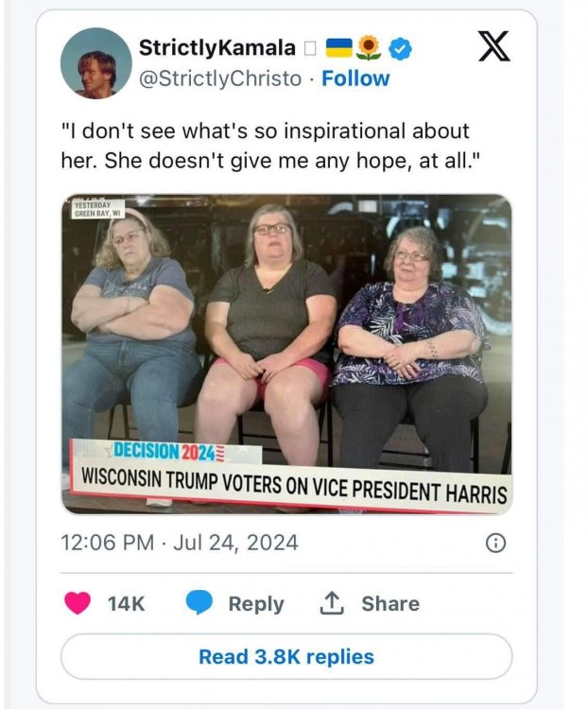The height and width of the screenshot is (709, 588).
Task: Click the blue verified checkmark badge
Action: 400,48
